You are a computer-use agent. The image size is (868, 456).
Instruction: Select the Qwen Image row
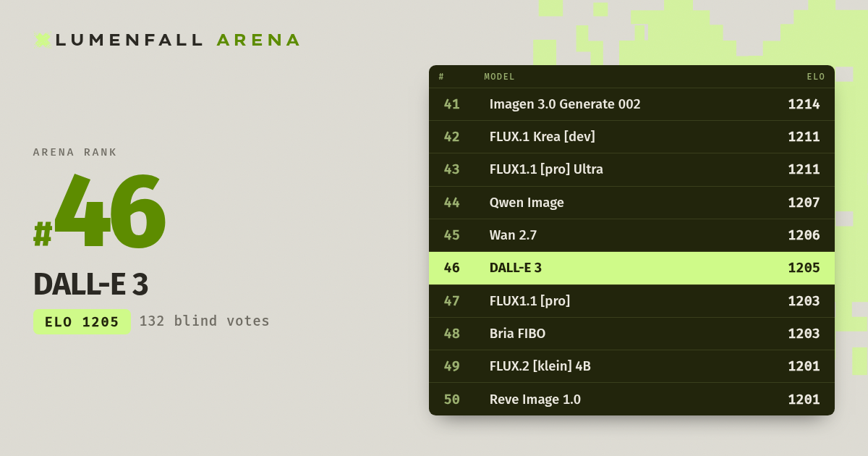(x=631, y=203)
